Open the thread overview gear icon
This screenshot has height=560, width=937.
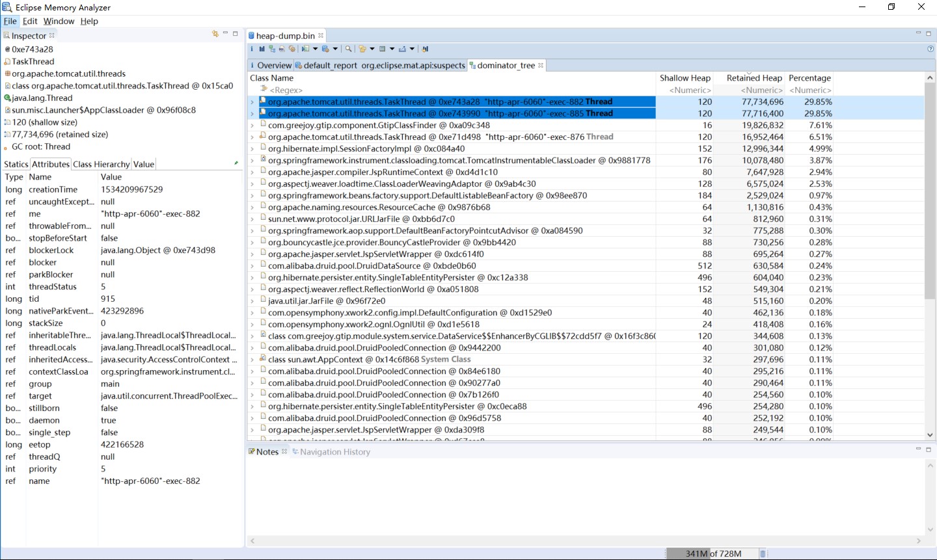click(x=292, y=49)
